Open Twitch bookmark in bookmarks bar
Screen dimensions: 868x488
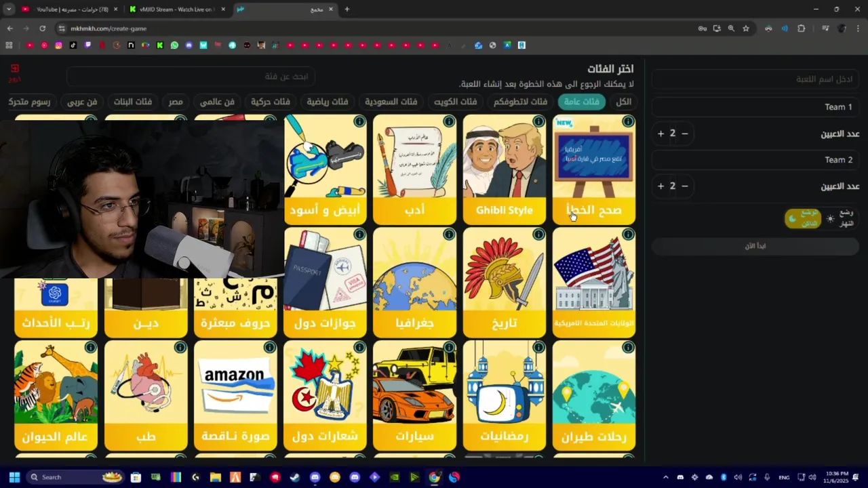coord(87,45)
